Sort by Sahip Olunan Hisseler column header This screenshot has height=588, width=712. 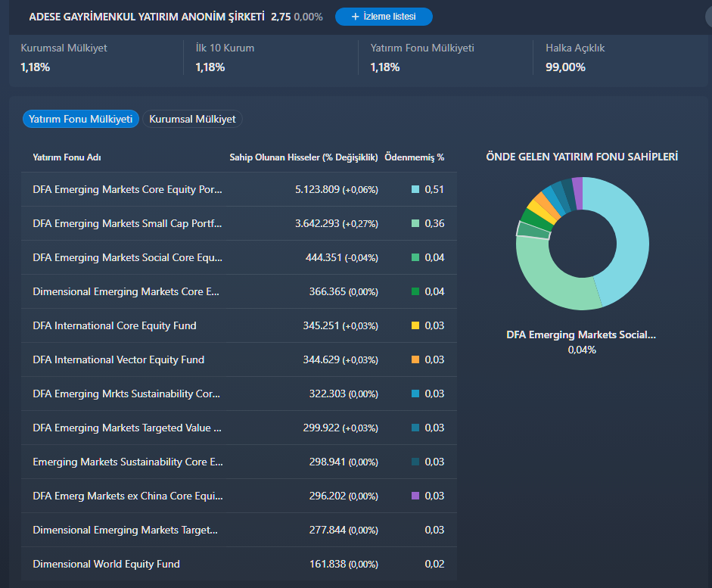click(303, 157)
